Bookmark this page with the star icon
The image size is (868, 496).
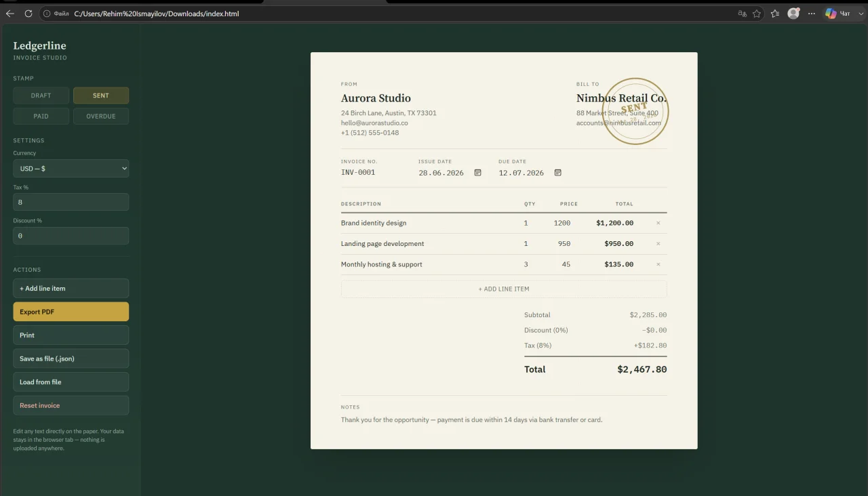(757, 14)
